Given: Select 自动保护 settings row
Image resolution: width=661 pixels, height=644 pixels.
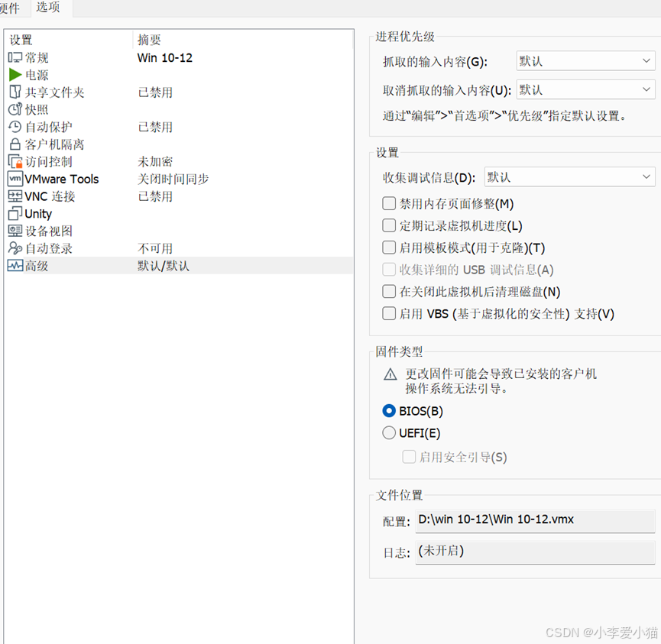Looking at the screenshot, I should coord(179,127).
